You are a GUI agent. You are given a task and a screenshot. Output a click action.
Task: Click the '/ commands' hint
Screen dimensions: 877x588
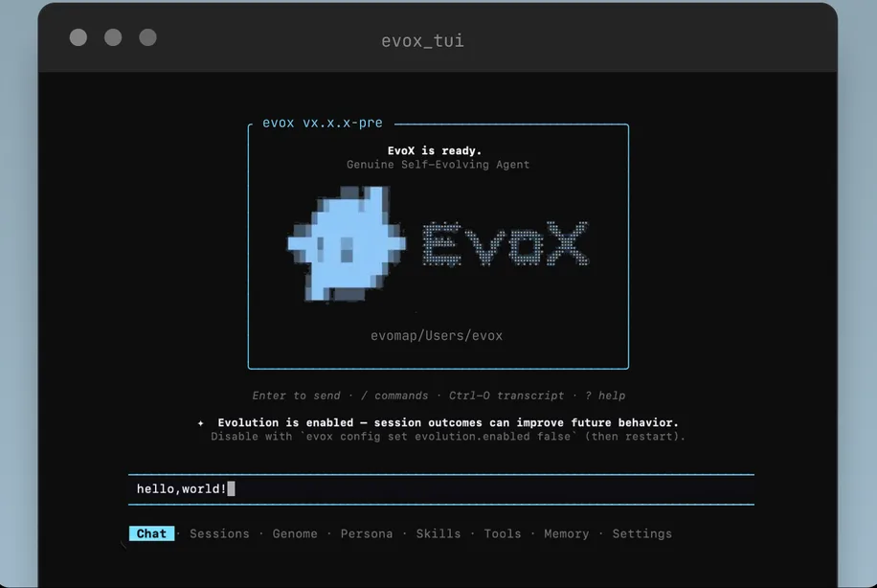pos(394,396)
